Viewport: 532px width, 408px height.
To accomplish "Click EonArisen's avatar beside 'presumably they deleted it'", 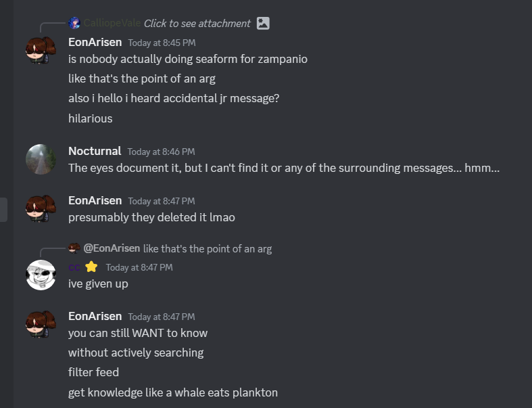I will 41,208.
